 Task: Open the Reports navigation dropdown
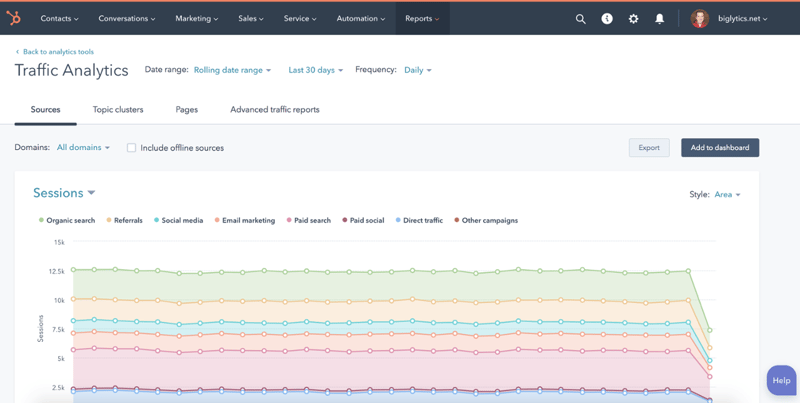pyautogui.click(x=422, y=19)
